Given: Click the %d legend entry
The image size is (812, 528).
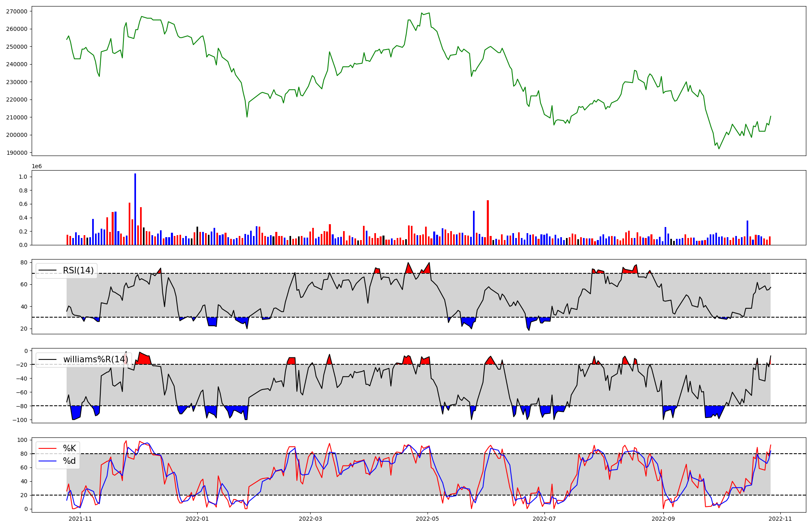Looking at the screenshot, I should coord(69,461).
